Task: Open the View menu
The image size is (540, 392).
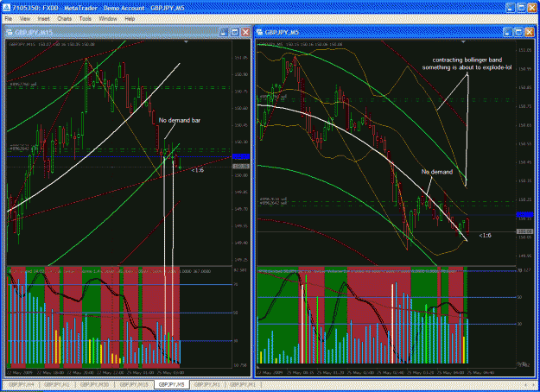Action: click(25, 19)
